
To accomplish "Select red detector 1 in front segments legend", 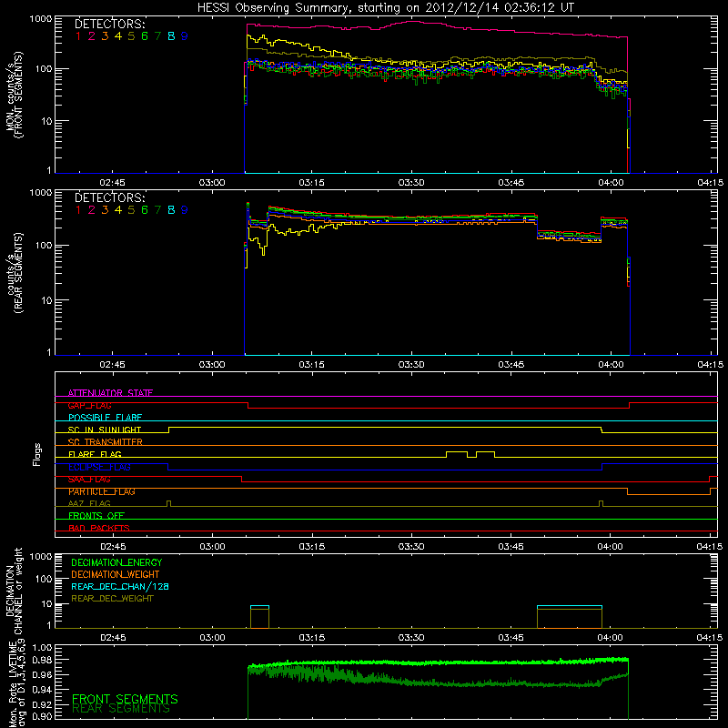I will tap(78, 36).
